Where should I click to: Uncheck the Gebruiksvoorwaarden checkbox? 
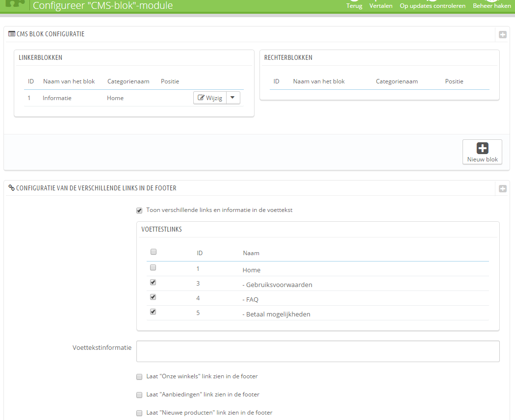[153, 282]
